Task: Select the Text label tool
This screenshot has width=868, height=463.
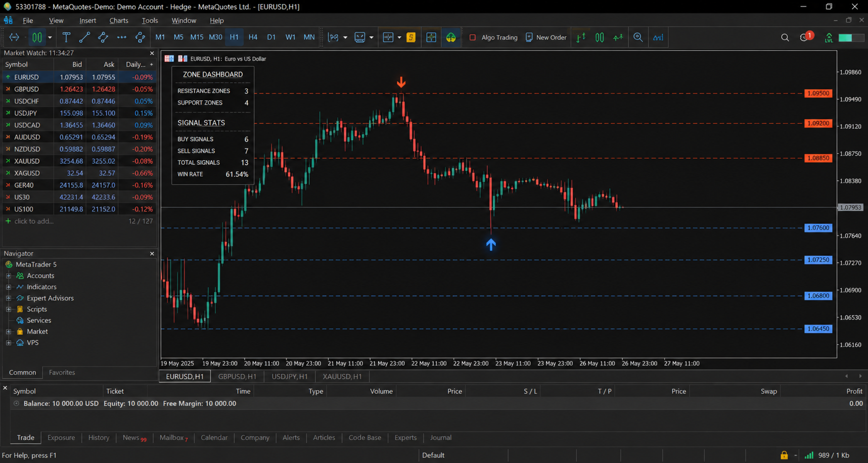Action: pyautogui.click(x=66, y=37)
